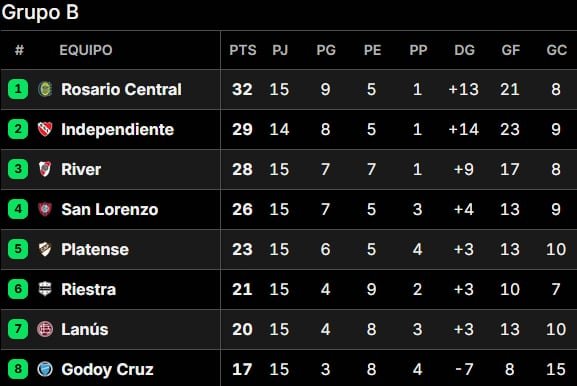This screenshot has width=577, height=386.
Task: Click the Independiente club crest
Action: [45, 129]
